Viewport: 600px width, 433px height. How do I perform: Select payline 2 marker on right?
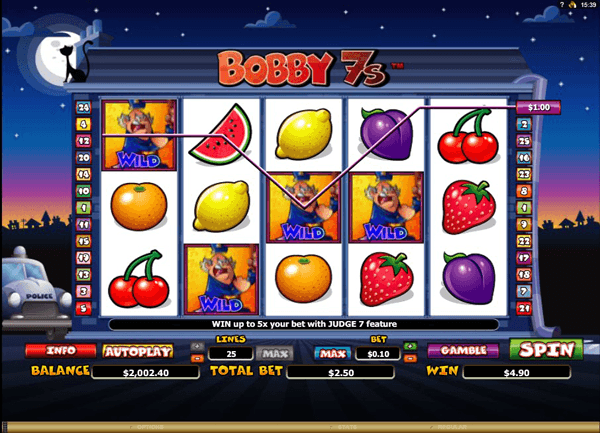pyautogui.click(x=524, y=124)
